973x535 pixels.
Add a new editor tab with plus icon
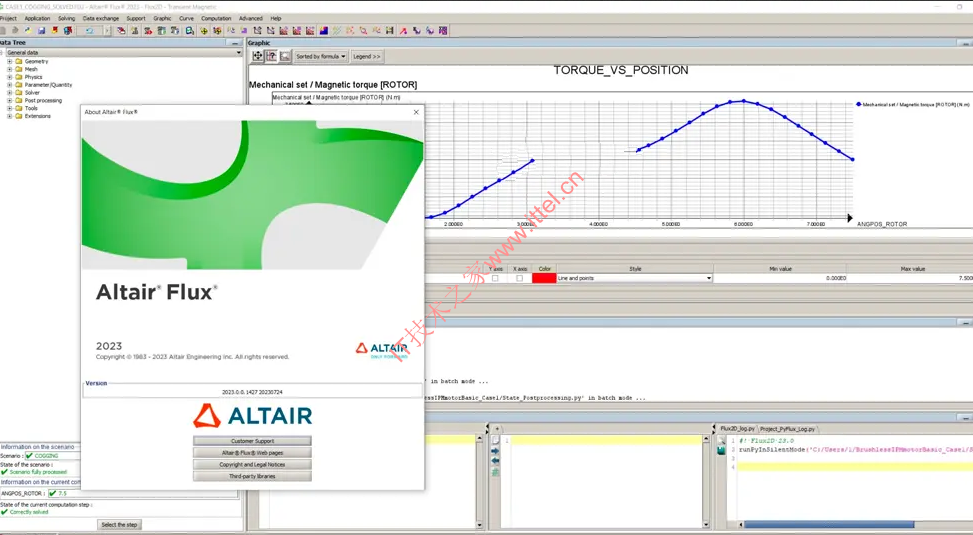tap(497, 429)
